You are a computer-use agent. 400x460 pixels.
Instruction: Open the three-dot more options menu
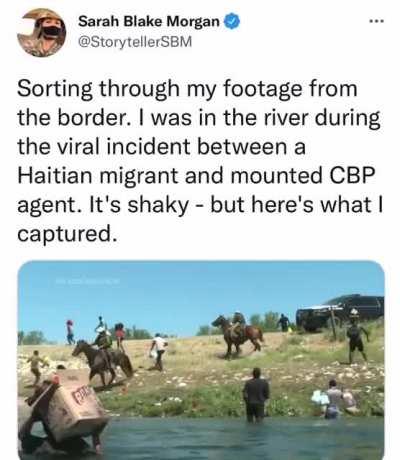377,21
